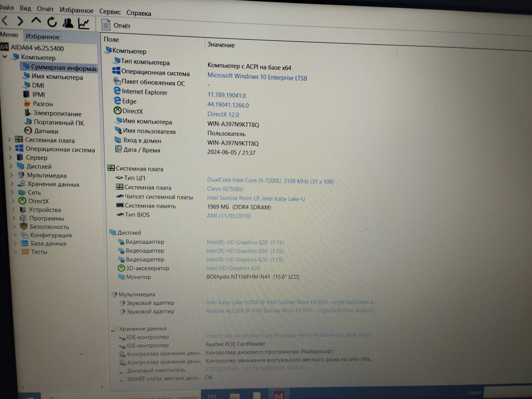The width and height of the screenshot is (532, 399).
Task: Open Портативный ПК in the tree
Action: pos(54,122)
